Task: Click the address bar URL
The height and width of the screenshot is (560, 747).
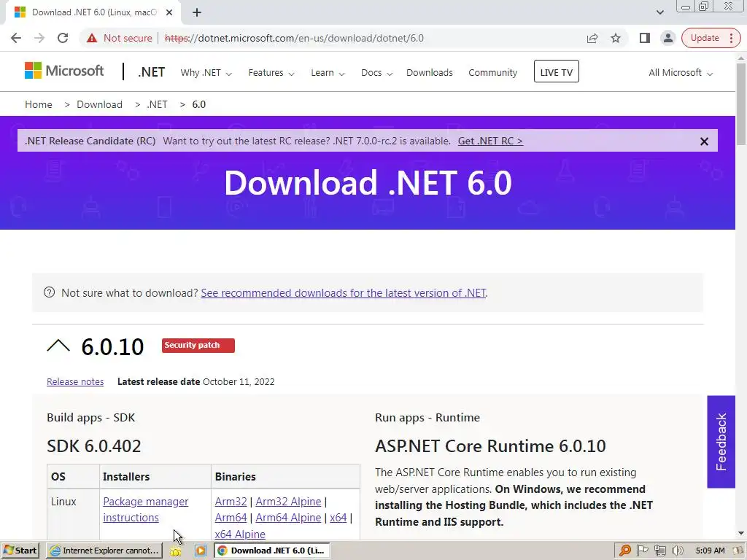Action: 294,38
